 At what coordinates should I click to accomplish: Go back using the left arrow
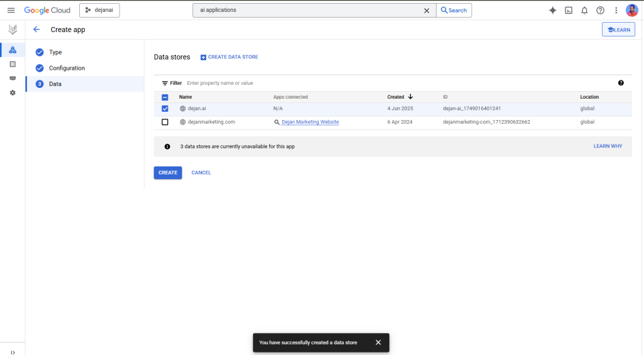tap(36, 30)
